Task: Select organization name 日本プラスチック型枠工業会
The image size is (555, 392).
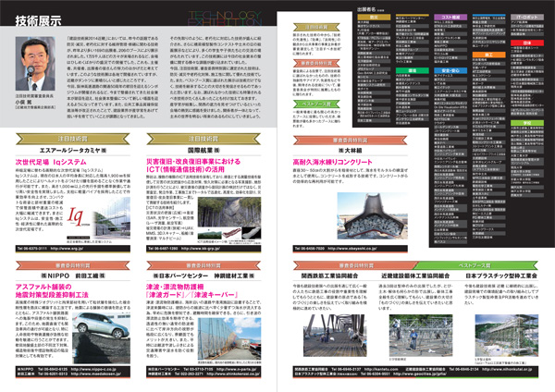Action: point(501,276)
